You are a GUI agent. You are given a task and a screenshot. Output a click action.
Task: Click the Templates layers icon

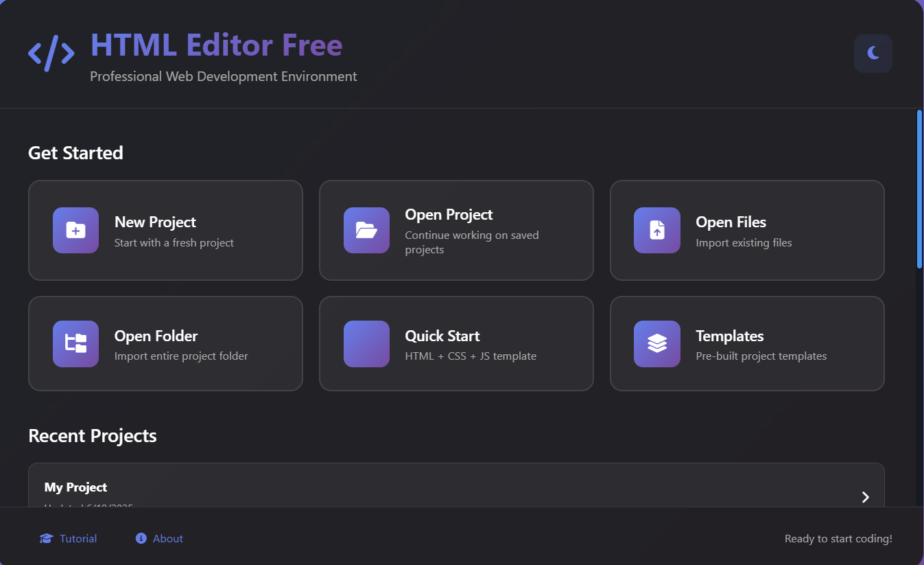point(656,343)
